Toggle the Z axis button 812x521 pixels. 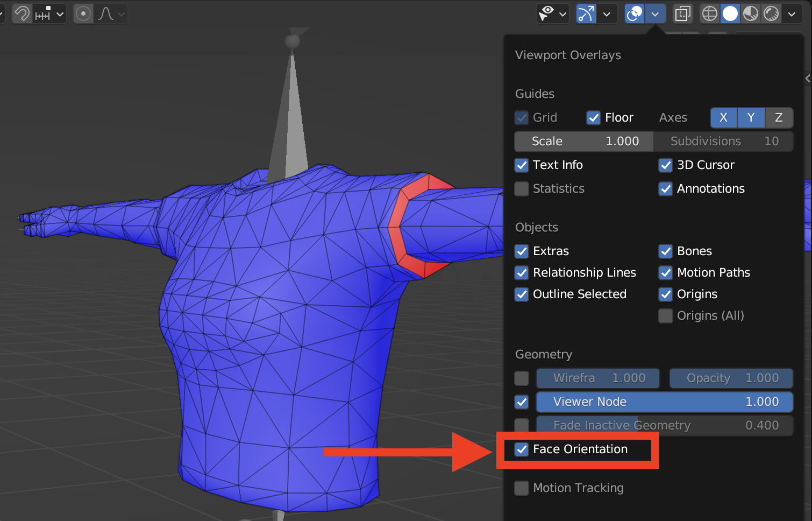(x=779, y=118)
